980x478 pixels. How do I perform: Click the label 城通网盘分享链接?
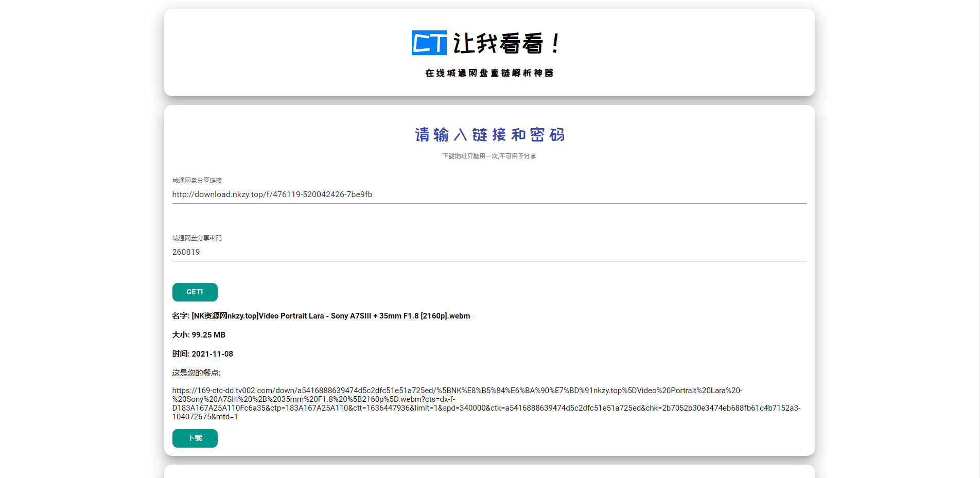(x=197, y=181)
